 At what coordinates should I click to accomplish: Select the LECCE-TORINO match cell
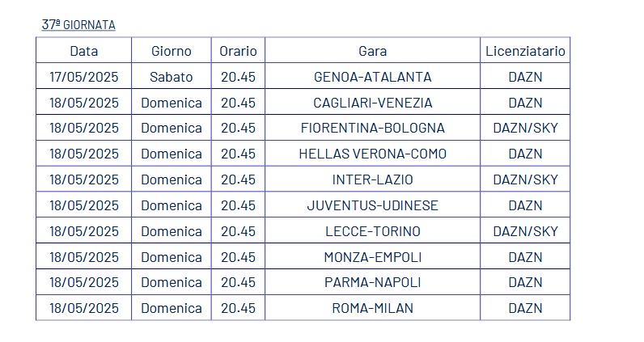372,231
